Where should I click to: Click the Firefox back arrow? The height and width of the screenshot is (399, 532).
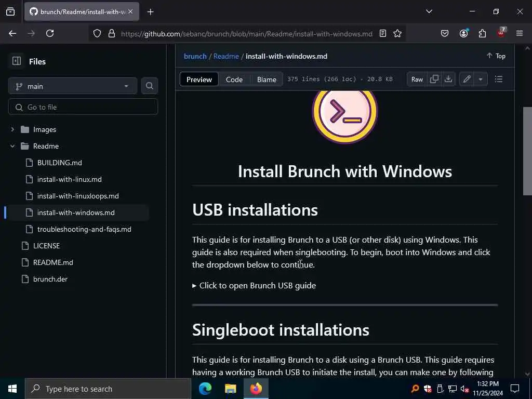click(12, 33)
